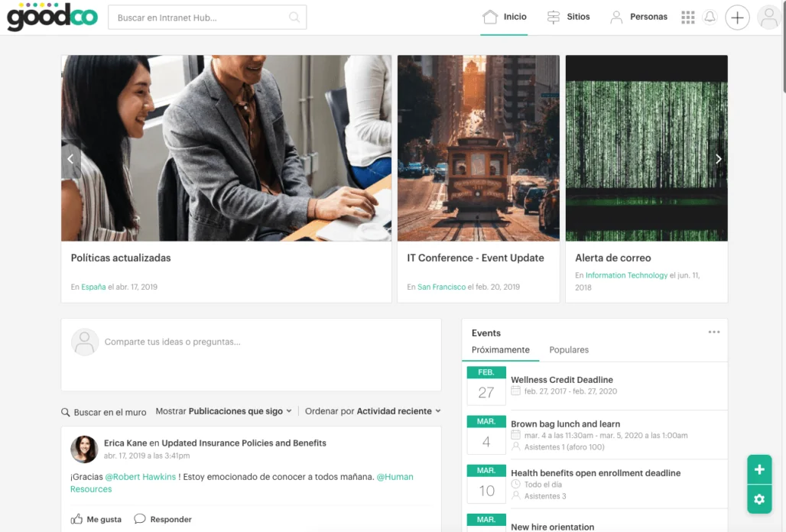Go to previous carousel slide arrow
786x532 pixels.
(x=70, y=159)
